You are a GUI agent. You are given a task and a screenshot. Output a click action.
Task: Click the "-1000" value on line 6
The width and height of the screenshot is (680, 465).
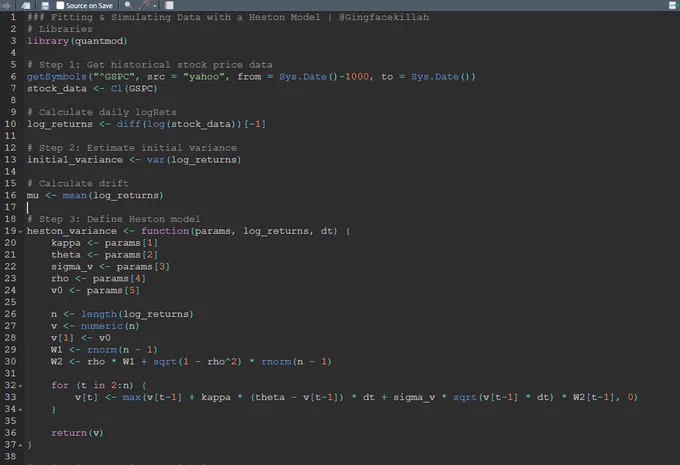pos(354,77)
